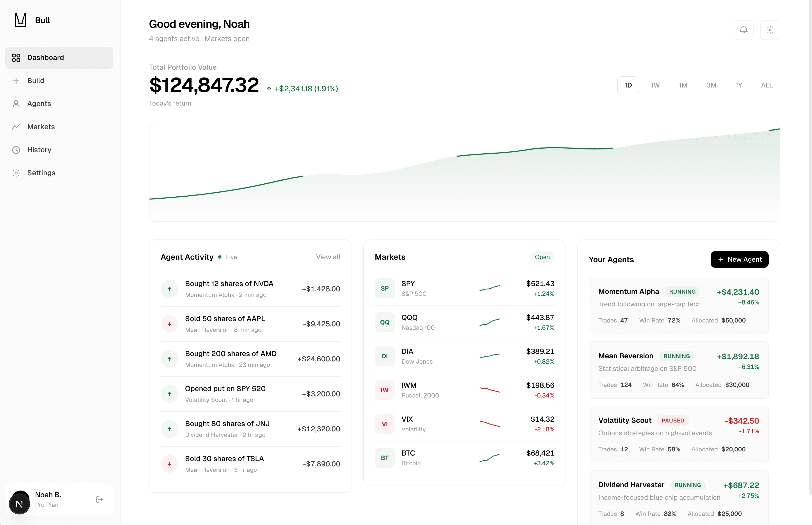Open the Dashboard grid icon in sidebar
812x525 pixels.
coord(16,57)
